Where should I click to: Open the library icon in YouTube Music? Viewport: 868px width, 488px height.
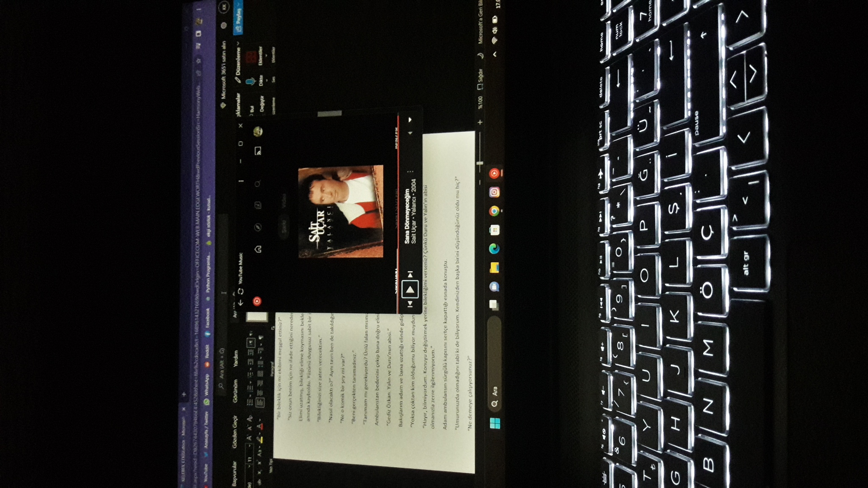coord(258,205)
